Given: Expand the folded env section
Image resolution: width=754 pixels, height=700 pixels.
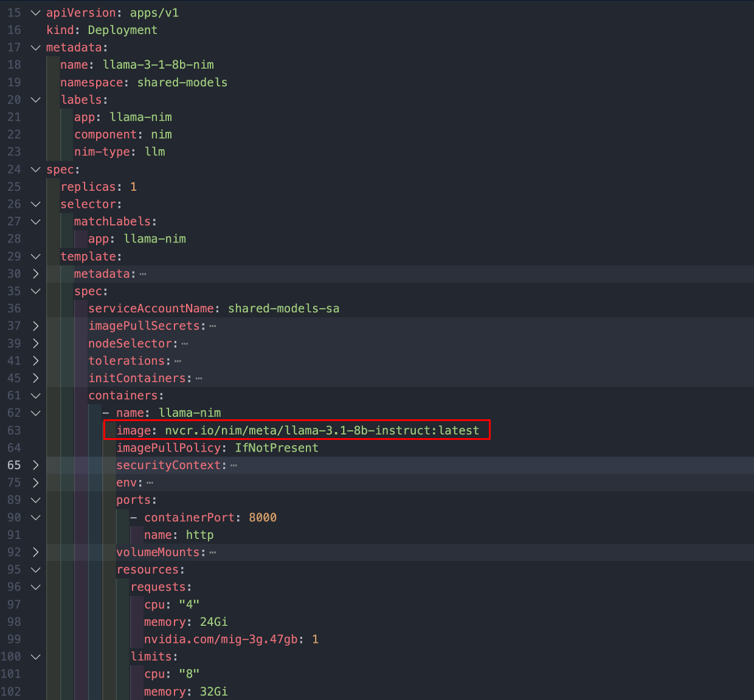Looking at the screenshot, I should [36, 482].
